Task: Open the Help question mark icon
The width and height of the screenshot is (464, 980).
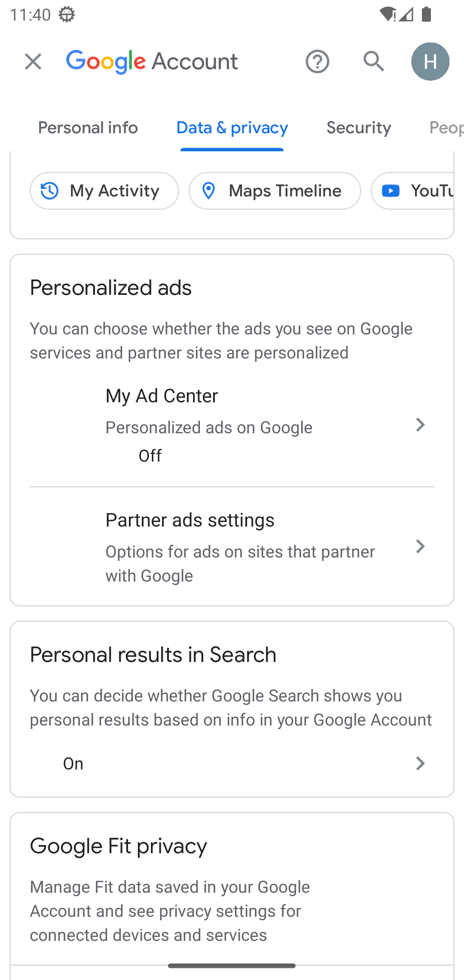Action: [x=317, y=61]
